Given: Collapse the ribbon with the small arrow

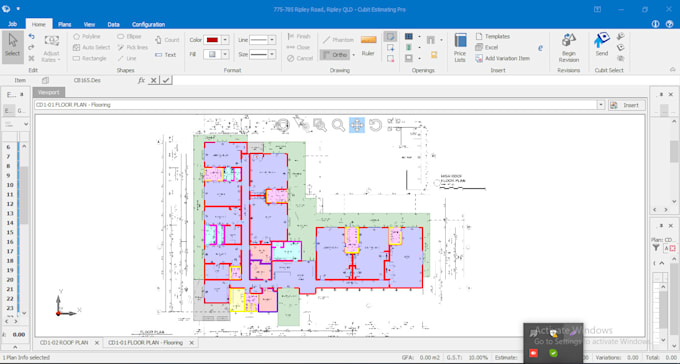Looking at the screenshot, I should (x=672, y=69).
